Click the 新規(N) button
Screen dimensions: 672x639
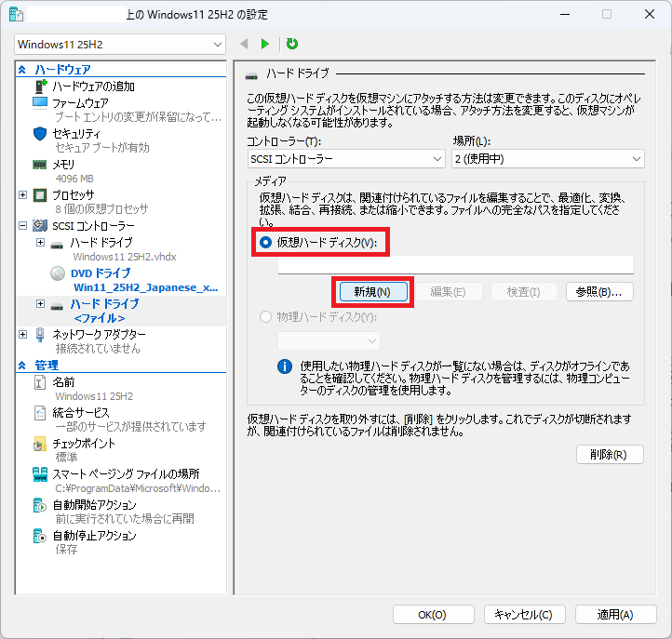tap(373, 292)
